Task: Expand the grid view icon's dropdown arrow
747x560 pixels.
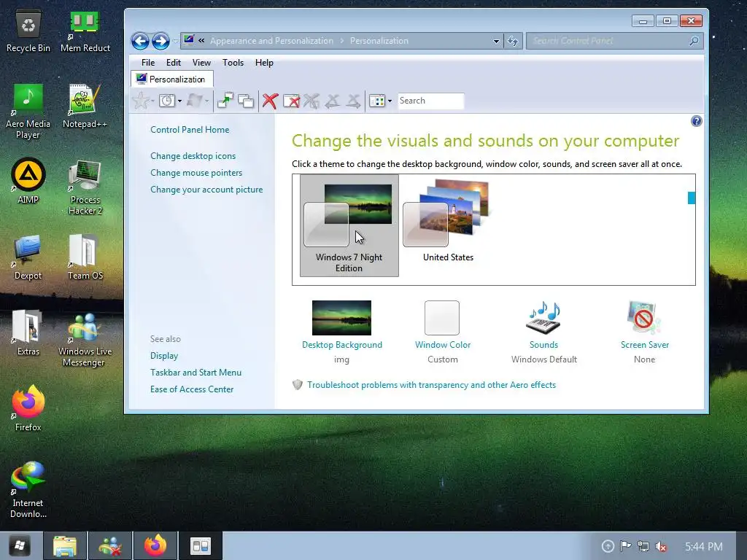Action: click(390, 101)
